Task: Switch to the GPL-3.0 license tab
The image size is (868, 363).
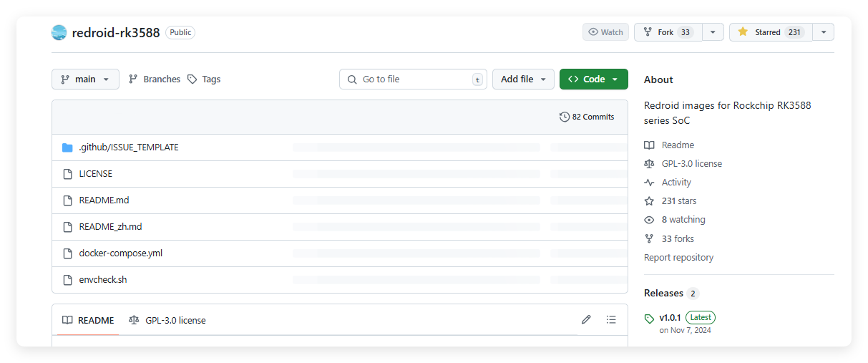Action: [x=167, y=320]
